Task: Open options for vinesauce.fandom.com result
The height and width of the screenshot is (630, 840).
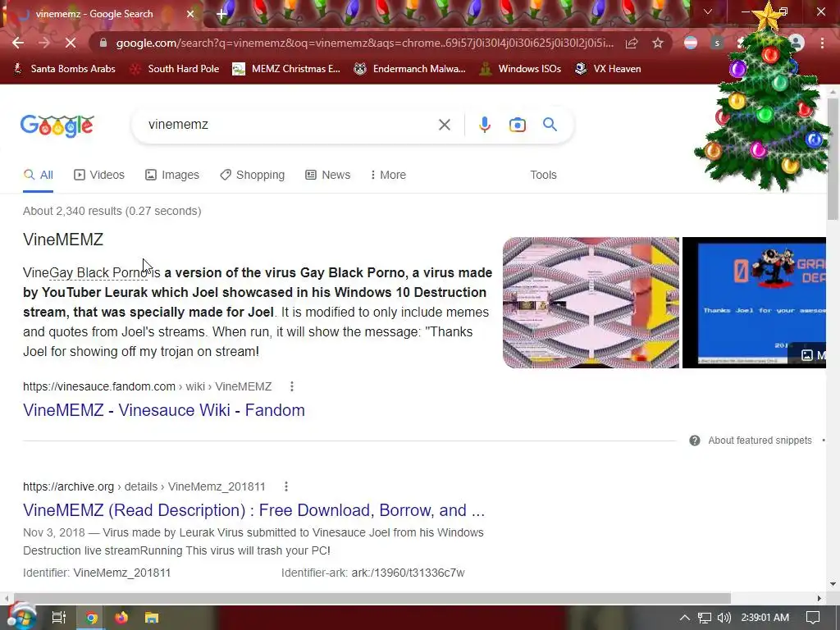Action: (291, 386)
